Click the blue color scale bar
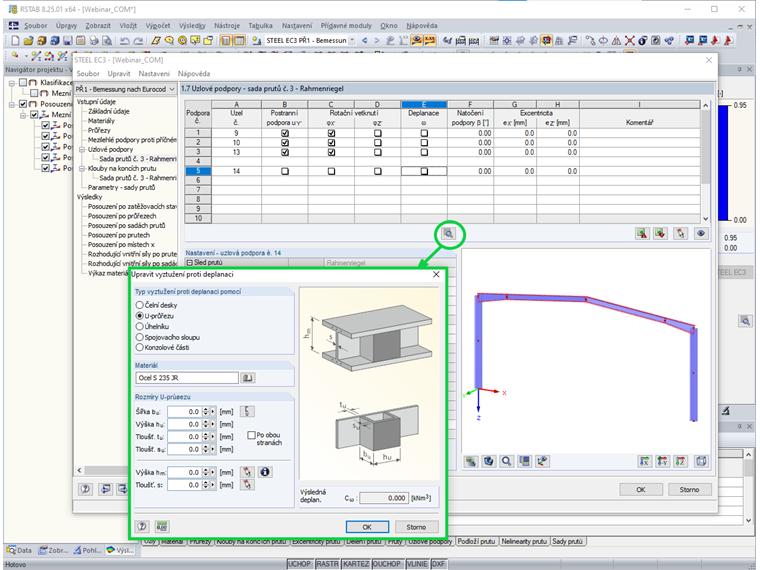Screen dimensions: 760x570 (723, 163)
